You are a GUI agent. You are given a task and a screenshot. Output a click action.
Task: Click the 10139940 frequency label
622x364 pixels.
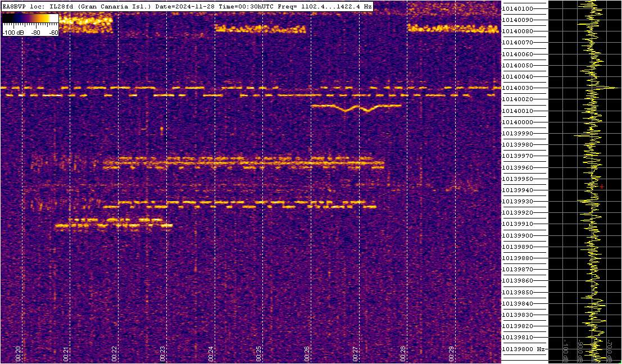click(x=517, y=190)
